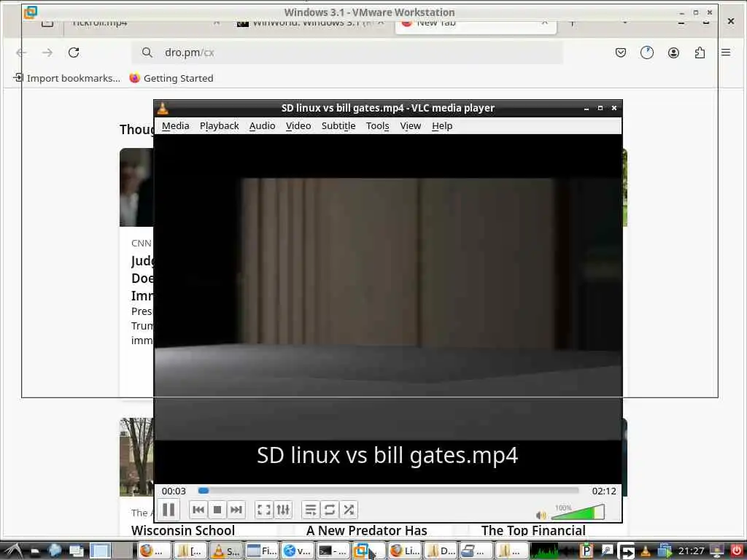
Task: Go forward in Firefox history
Action: [x=47, y=52]
